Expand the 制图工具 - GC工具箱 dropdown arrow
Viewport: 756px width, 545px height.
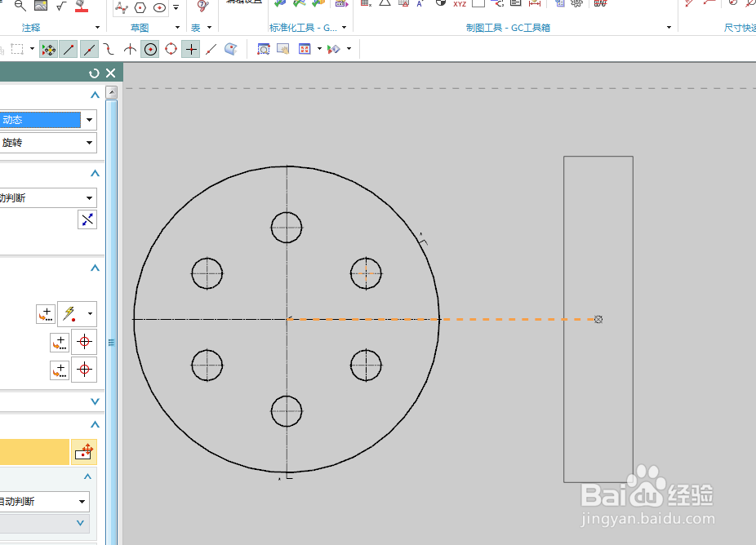point(669,28)
